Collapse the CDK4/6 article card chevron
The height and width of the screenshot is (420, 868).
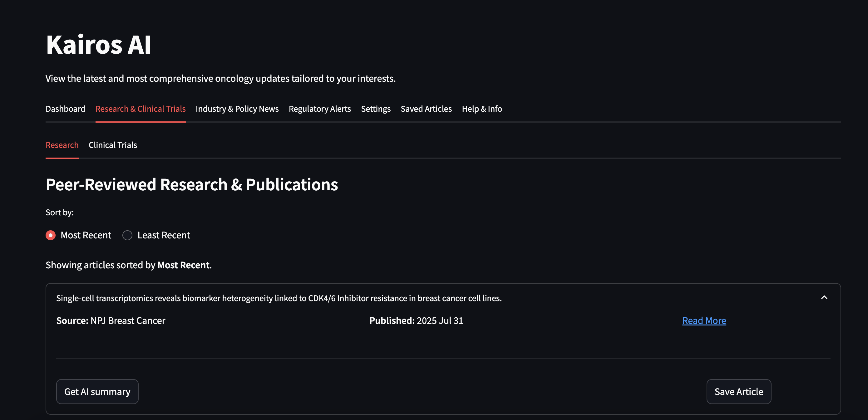[x=824, y=297]
